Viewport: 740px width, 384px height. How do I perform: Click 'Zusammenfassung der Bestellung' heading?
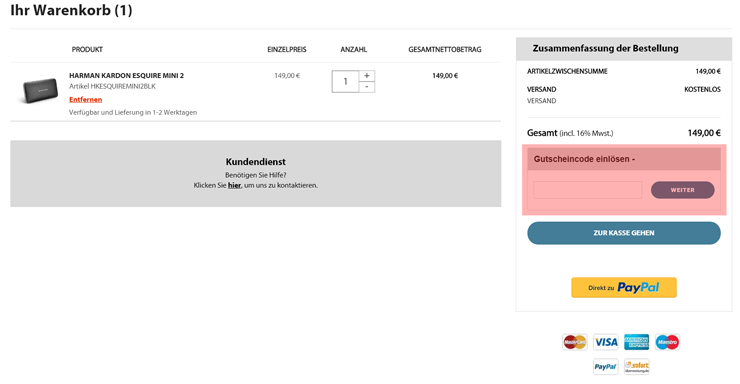point(605,49)
